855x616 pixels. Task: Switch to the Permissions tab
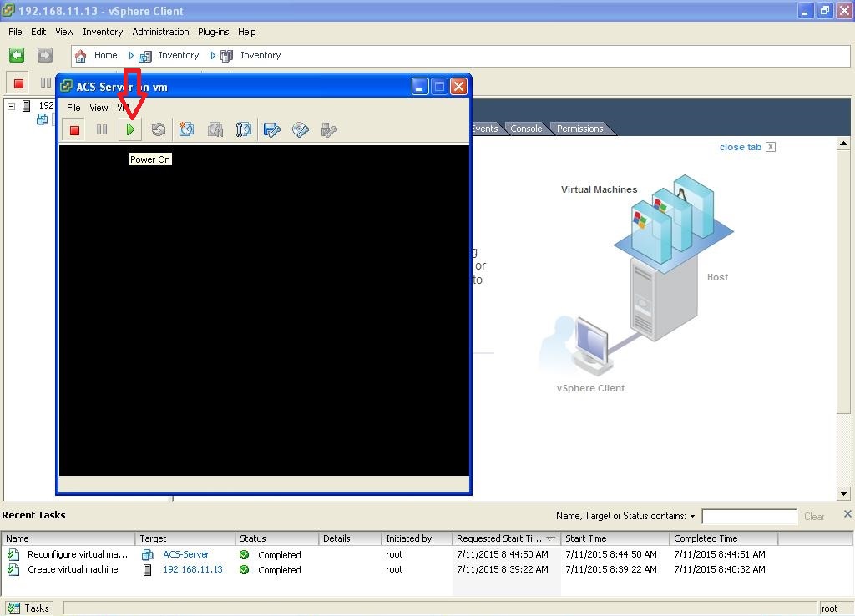[x=579, y=129]
